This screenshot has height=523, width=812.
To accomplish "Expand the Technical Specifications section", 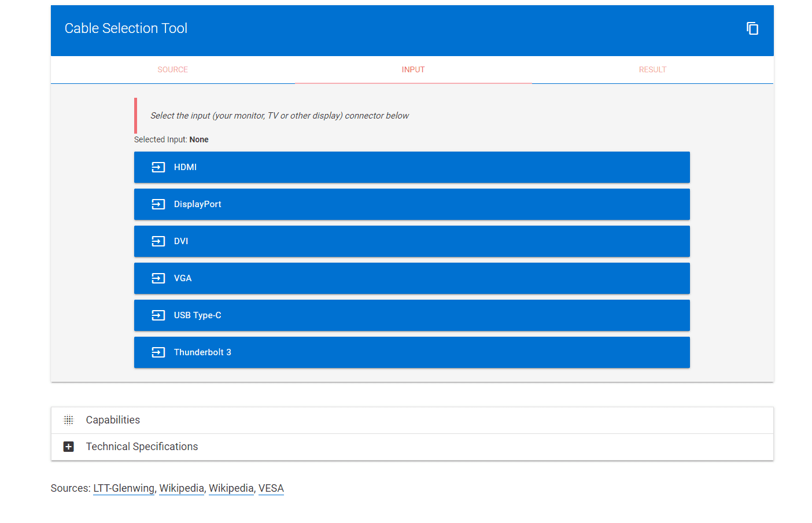I will click(142, 447).
